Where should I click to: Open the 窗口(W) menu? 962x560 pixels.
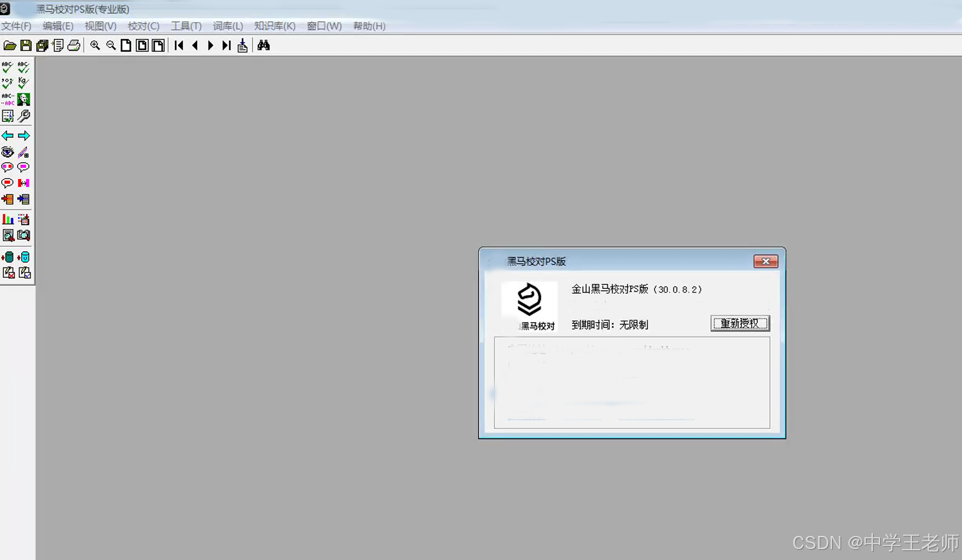point(324,26)
